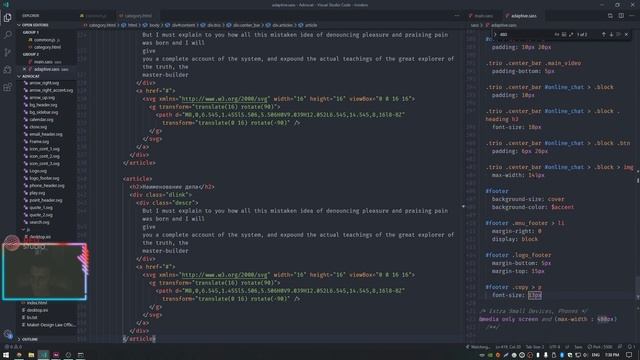Screen dimensions: 640x360
Task: Click UTF-8 encoding in status bar
Action: point(554,347)
